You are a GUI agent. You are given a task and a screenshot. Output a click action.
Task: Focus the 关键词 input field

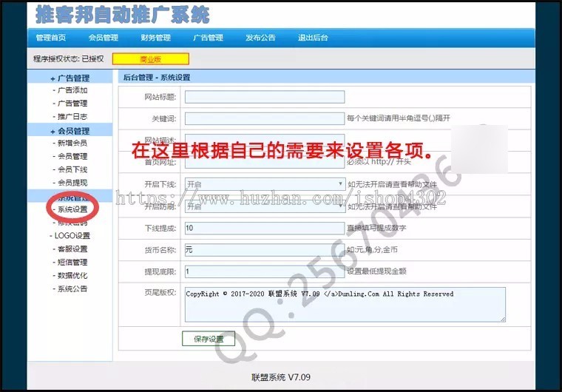point(265,119)
